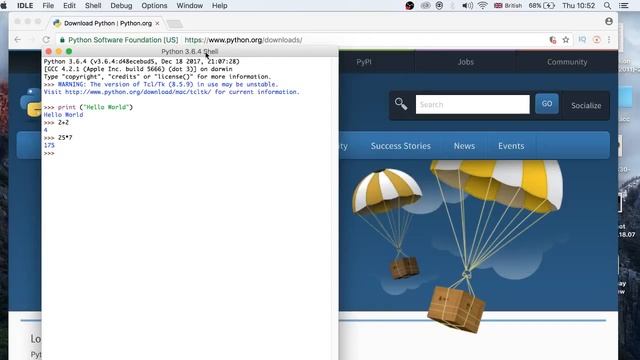Click the empty >>> shell prompt

point(49,153)
